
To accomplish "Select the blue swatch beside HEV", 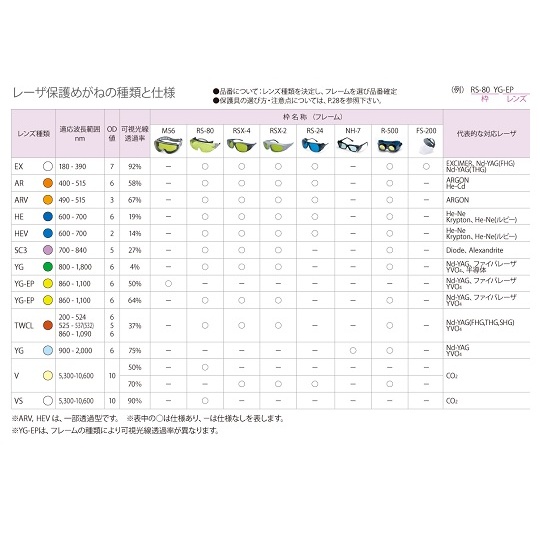I will (48, 233).
